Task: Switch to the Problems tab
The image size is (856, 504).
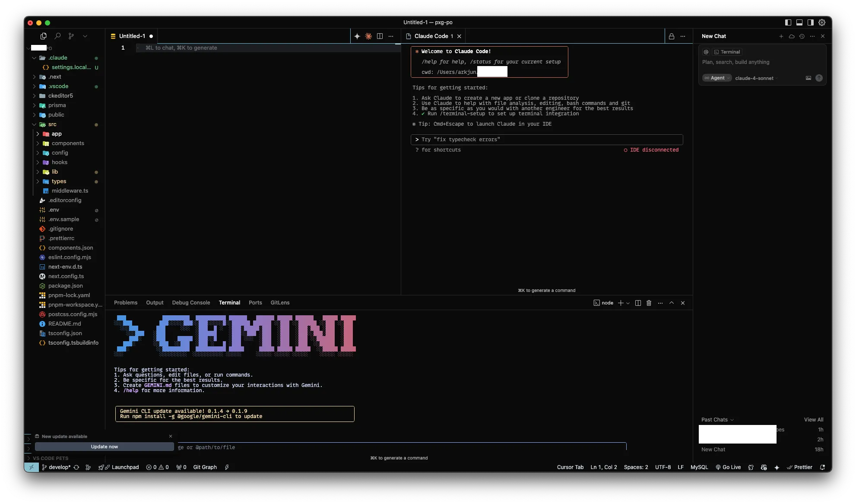Action: [126, 303]
